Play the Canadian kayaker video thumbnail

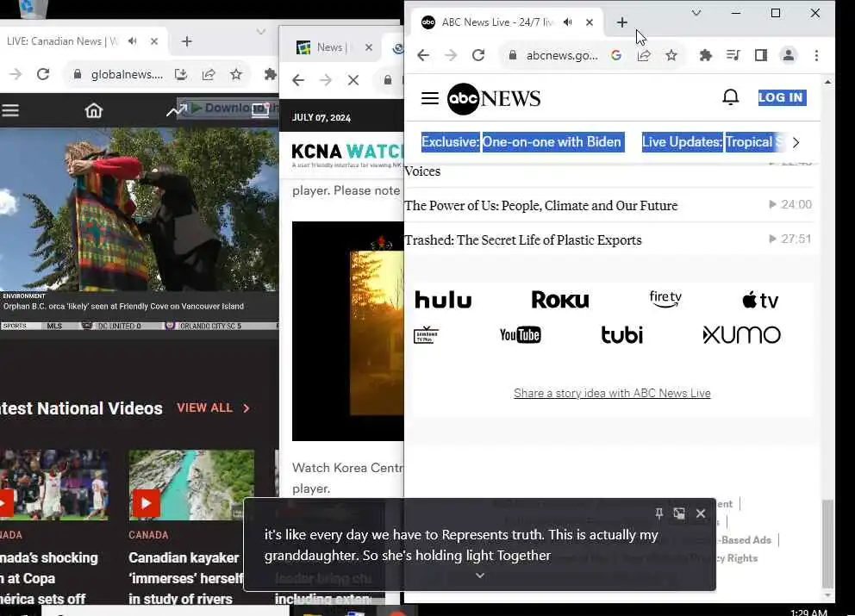[x=191, y=485]
